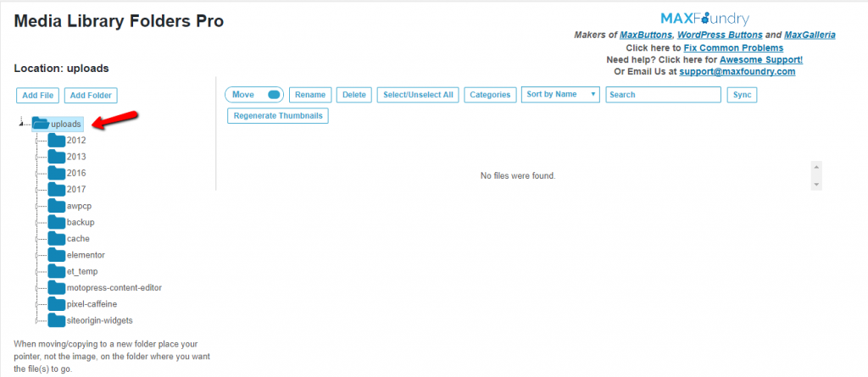868x377 pixels.
Task: Expand the cache folder node
Action: (x=37, y=239)
